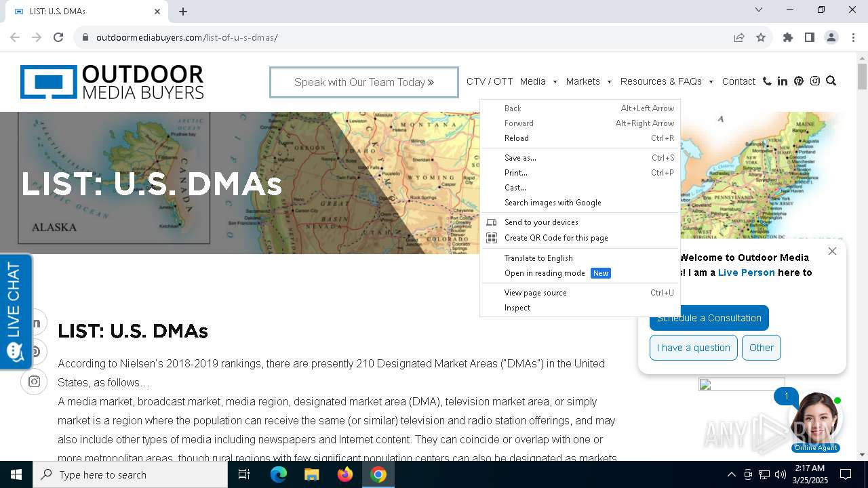
Task: Click the phone icon in site header
Action: click(x=767, y=81)
